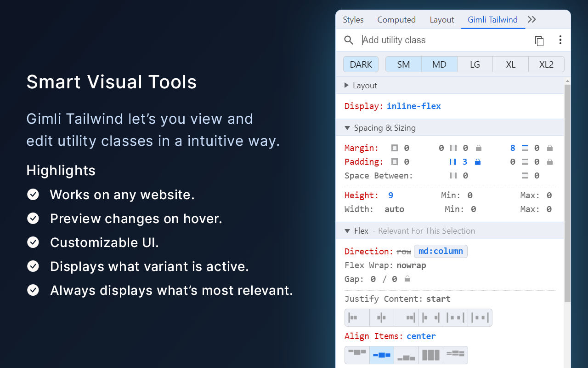588x368 pixels.
Task: Click the Space Between horizontal value
Action: click(x=465, y=176)
